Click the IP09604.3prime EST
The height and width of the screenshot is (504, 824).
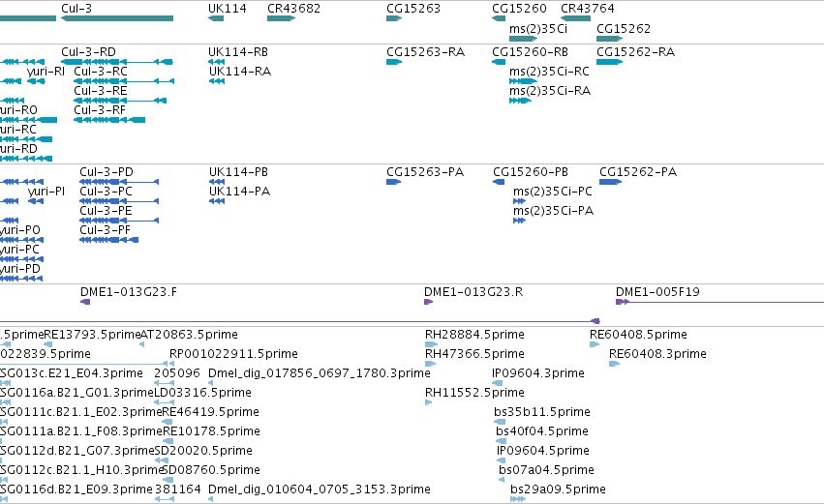pyautogui.click(x=497, y=384)
